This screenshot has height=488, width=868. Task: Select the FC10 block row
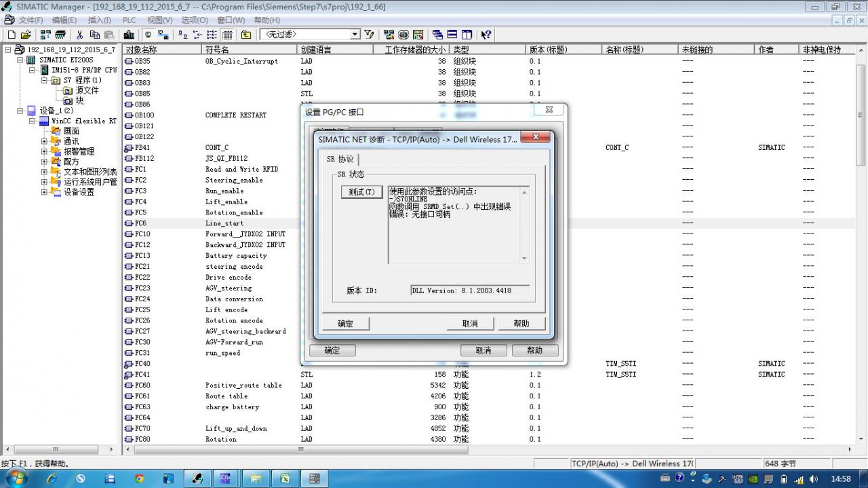pyautogui.click(x=142, y=234)
